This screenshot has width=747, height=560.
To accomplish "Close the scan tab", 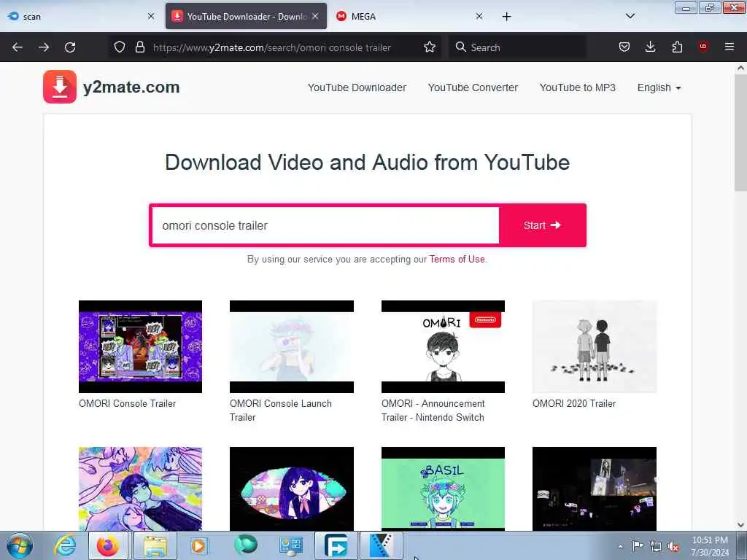I will 151,16.
